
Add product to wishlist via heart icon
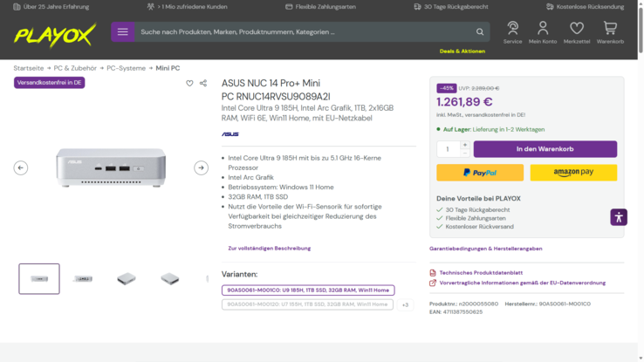pyautogui.click(x=189, y=84)
